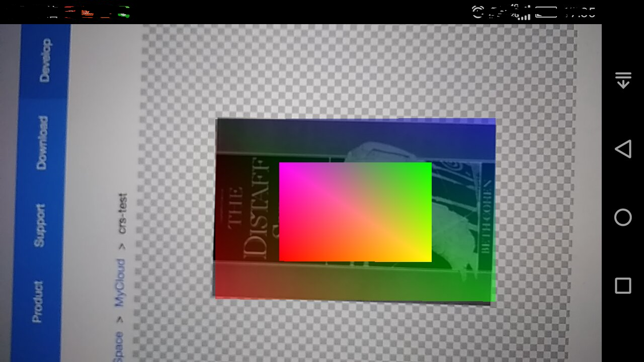Viewport: 644px width, 362px height.
Task: Click the Space breadcrumb link
Action: [117, 346]
